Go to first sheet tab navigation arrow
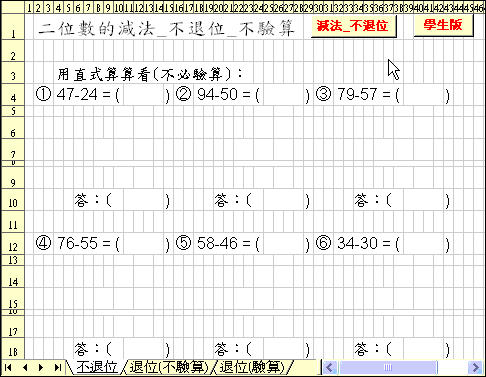The image size is (486, 377). point(8,368)
